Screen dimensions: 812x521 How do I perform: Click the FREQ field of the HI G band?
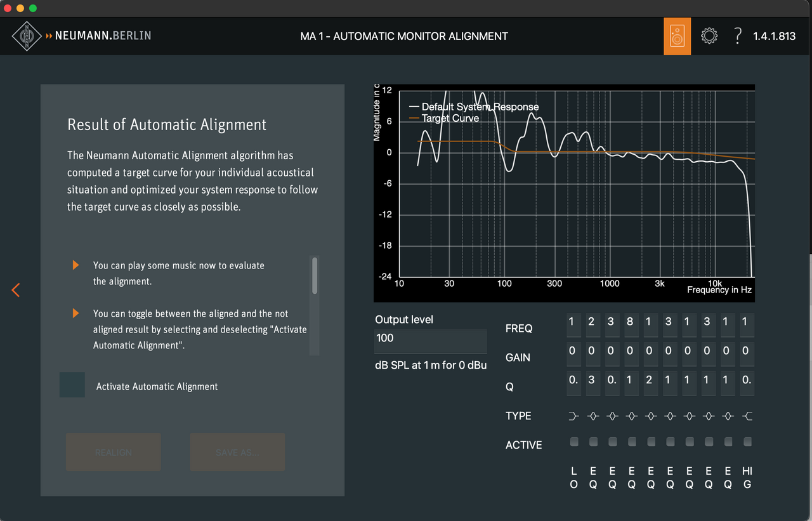[x=747, y=325]
